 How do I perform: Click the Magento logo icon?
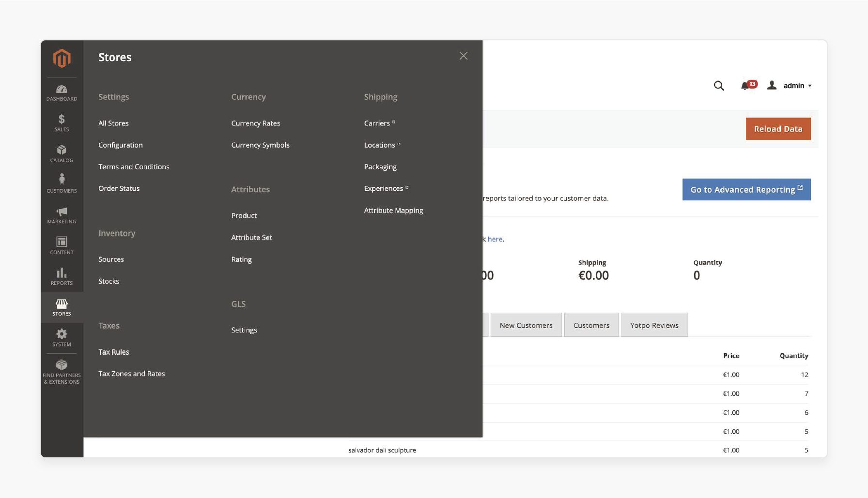tap(62, 59)
